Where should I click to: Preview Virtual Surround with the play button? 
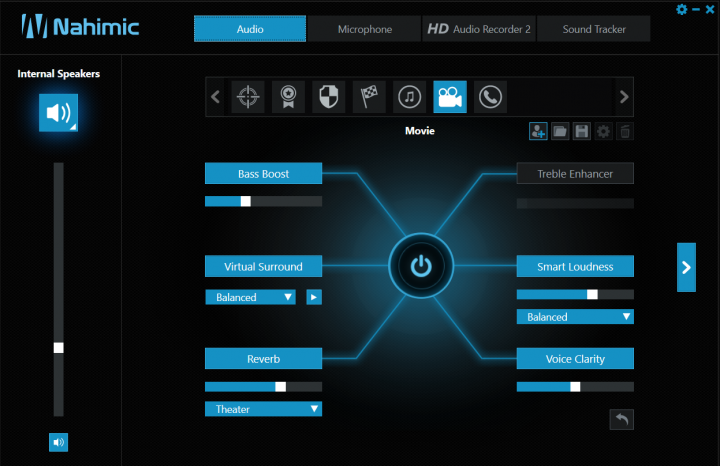pyautogui.click(x=314, y=297)
